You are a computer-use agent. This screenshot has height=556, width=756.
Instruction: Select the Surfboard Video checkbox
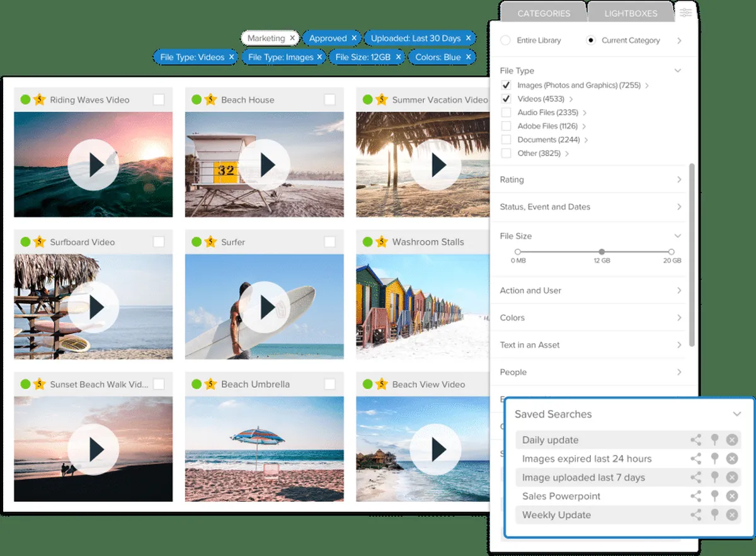point(159,242)
